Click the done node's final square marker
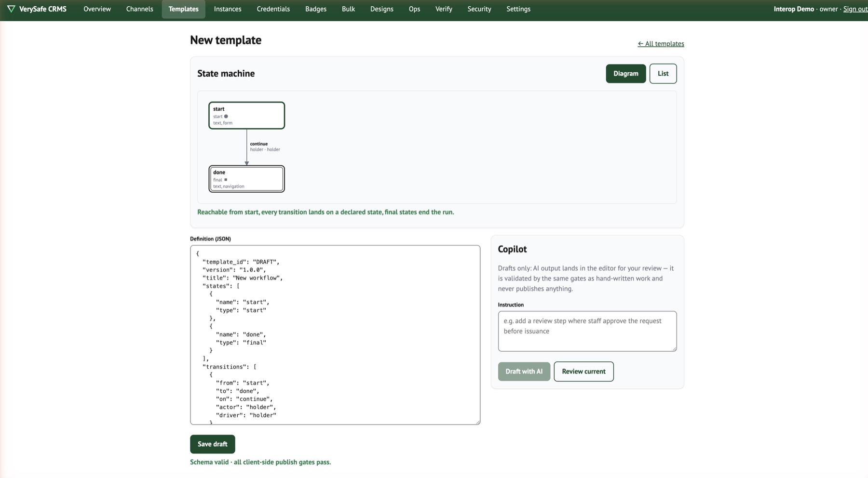 click(225, 180)
